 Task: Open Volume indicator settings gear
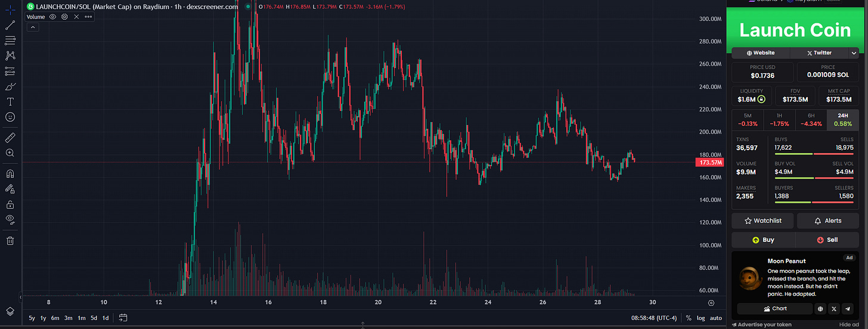(x=64, y=17)
